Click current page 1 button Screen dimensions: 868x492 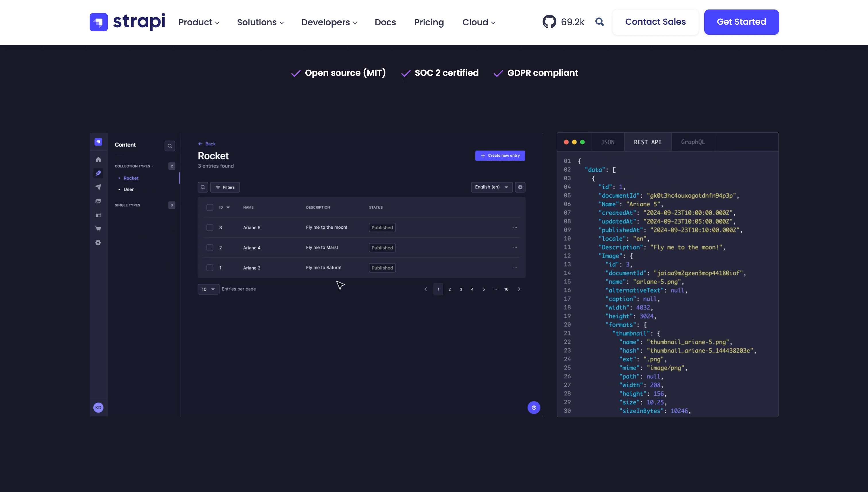(x=438, y=289)
